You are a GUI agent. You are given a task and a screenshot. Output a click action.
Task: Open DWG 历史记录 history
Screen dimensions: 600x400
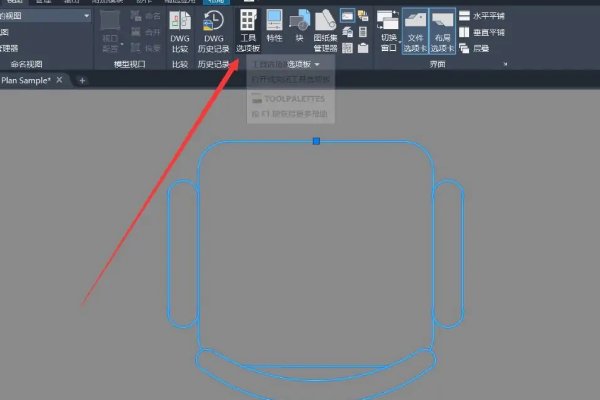click(212, 31)
